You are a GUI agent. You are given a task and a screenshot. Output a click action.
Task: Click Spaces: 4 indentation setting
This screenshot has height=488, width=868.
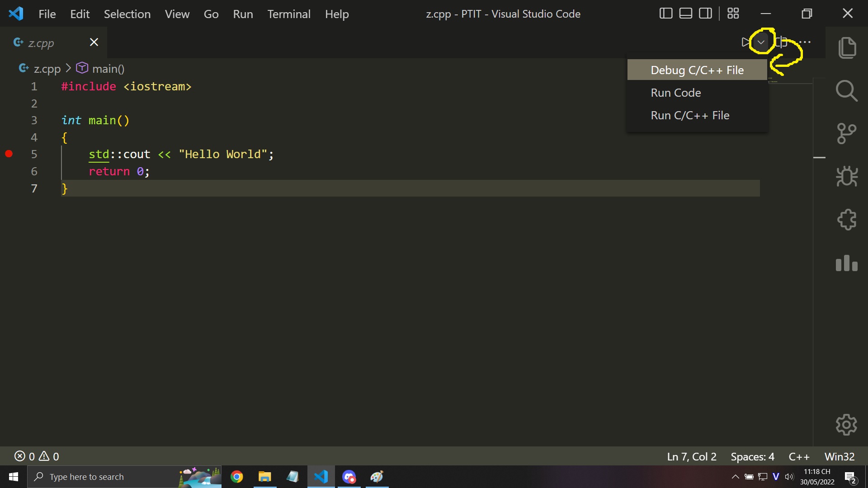(752, 456)
